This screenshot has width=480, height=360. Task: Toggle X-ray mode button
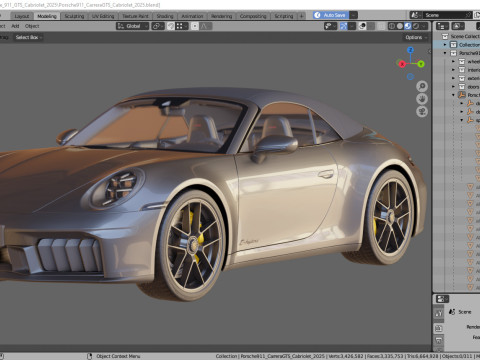[381, 26]
